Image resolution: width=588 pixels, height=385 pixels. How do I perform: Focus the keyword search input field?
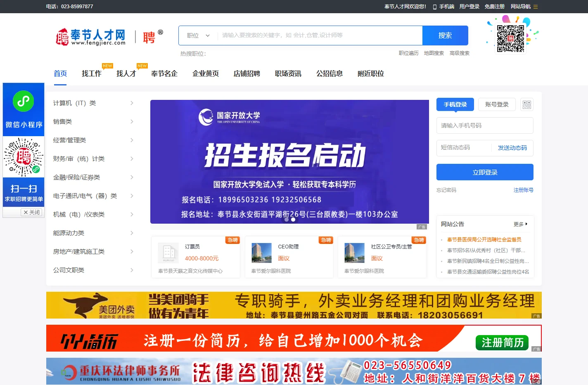coord(320,35)
